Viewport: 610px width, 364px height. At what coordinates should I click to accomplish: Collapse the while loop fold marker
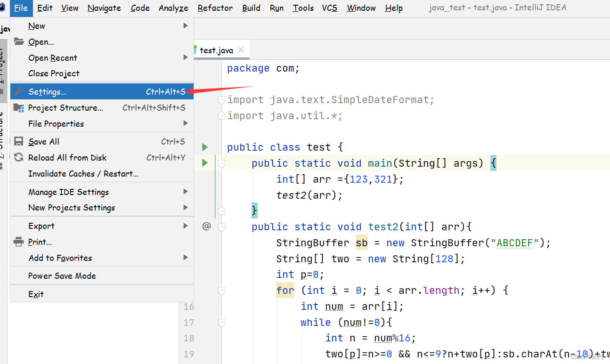click(x=222, y=323)
